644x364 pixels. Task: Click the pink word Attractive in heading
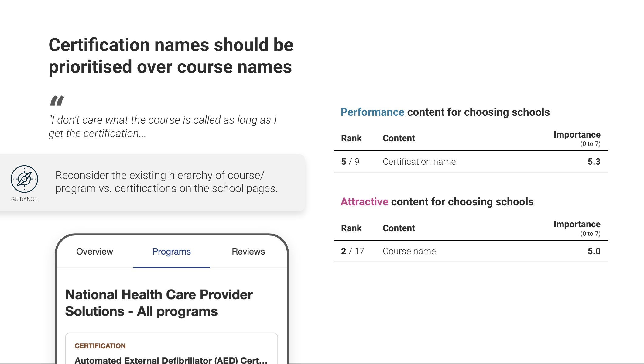click(x=364, y=202)
